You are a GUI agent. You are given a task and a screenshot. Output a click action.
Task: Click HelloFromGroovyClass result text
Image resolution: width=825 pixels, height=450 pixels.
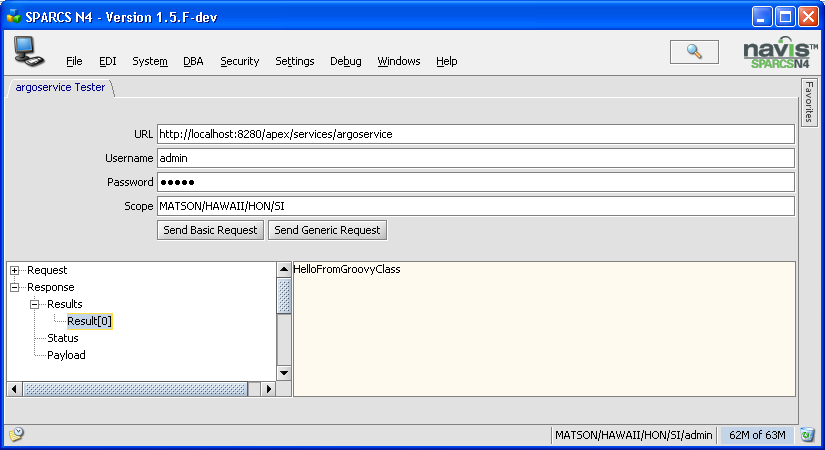point(347,269)
